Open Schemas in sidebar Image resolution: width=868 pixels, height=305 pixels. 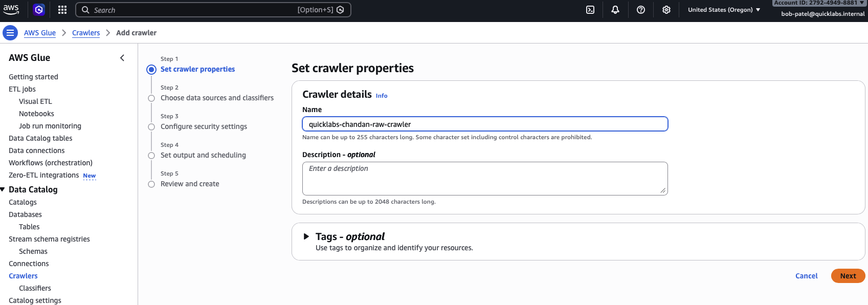coord(33,251)
